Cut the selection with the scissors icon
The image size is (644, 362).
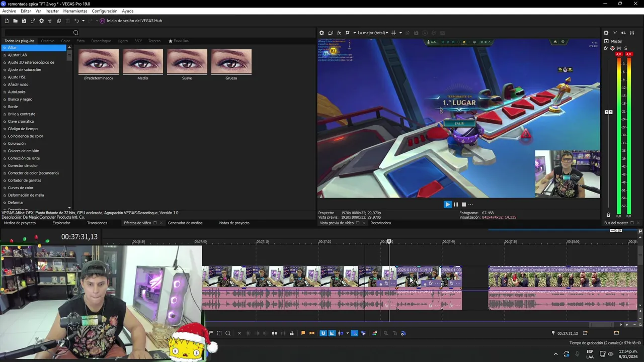tap(50, 21)
